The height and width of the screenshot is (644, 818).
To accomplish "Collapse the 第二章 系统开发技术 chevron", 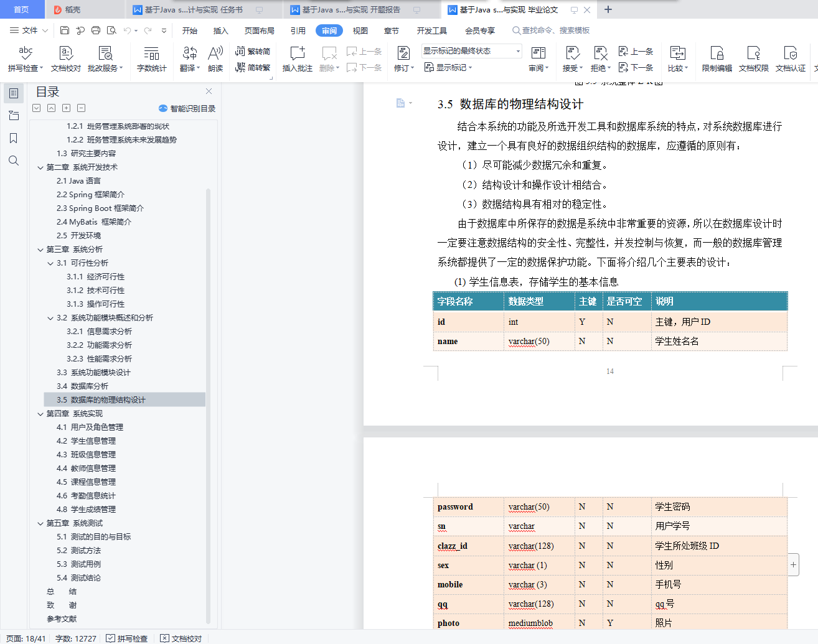I will 40,167.
